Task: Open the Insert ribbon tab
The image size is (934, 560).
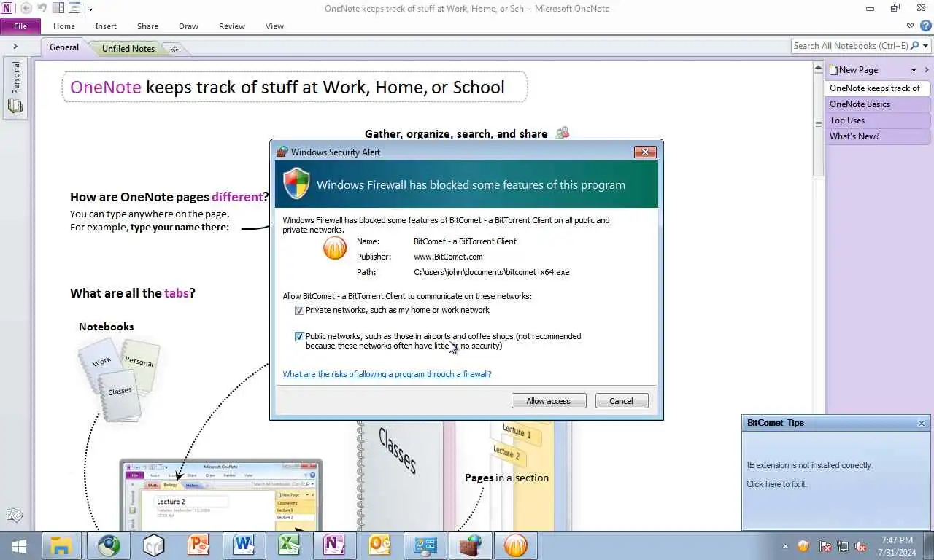Action: (x=106, y=26)
